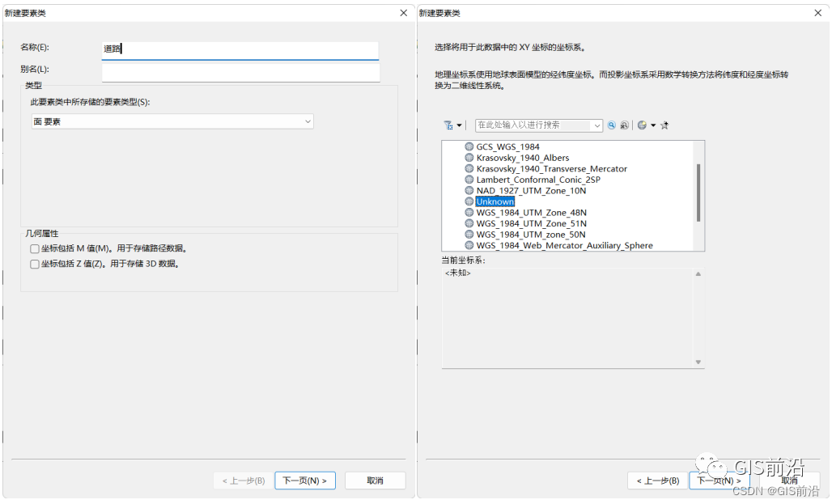Viewport: 832px width, 504px height.
Task: Click 上一步(B) in the right dialog
Action: coord(657,481)
